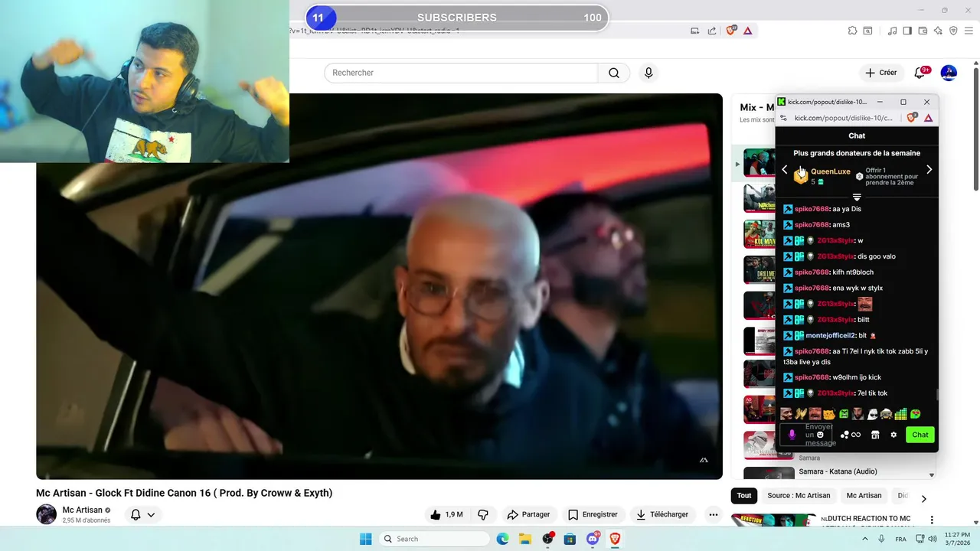Select the Source : Mc Artisan chip
The width and height of the screenshot is (980, 551).
point(799,495)
